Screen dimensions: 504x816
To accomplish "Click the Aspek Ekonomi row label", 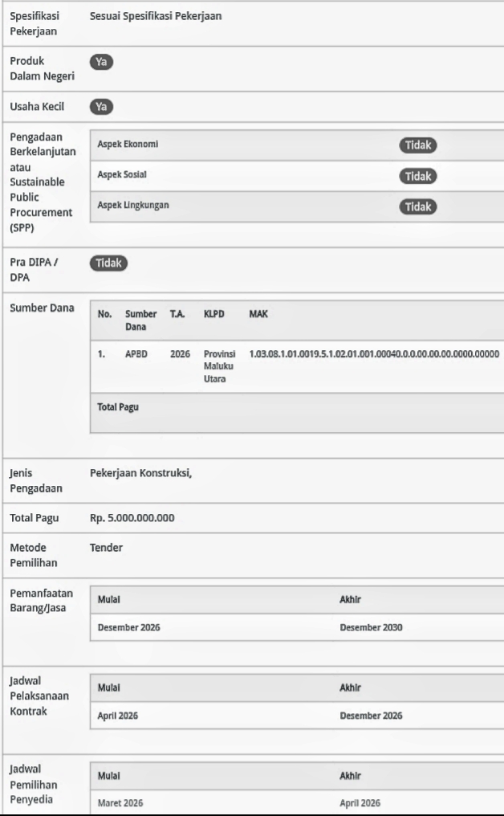I will 128,145.
